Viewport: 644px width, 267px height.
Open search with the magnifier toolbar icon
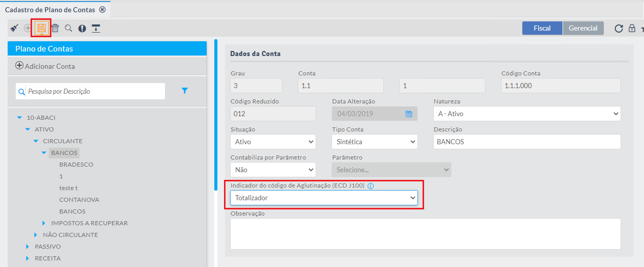coord(68,28)
